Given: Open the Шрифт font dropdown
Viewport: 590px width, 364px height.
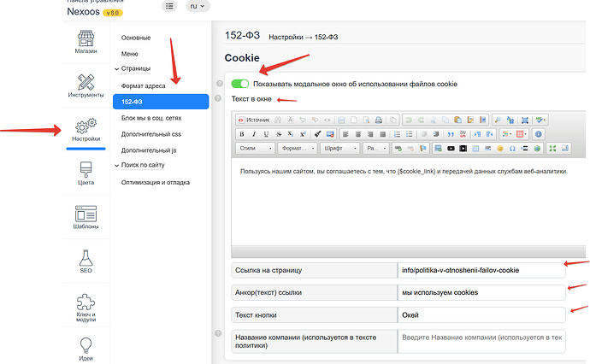Looking at the screenshot, I should [339, 149].
